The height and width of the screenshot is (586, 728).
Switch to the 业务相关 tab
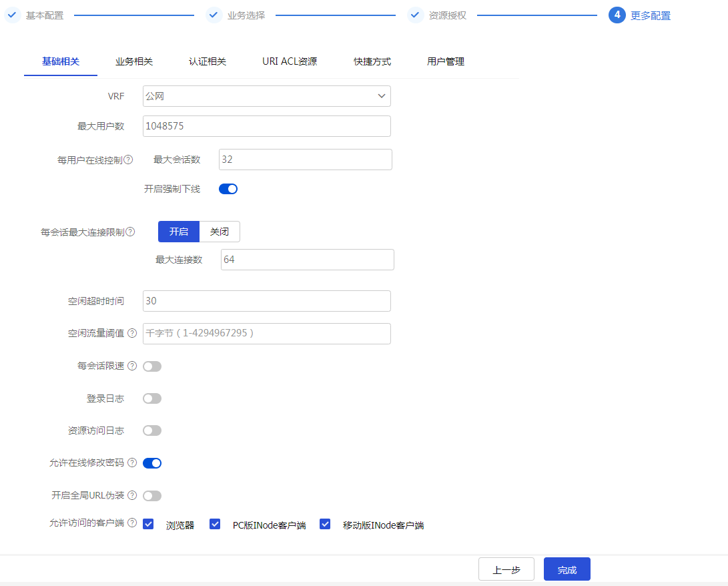point(134,61)
